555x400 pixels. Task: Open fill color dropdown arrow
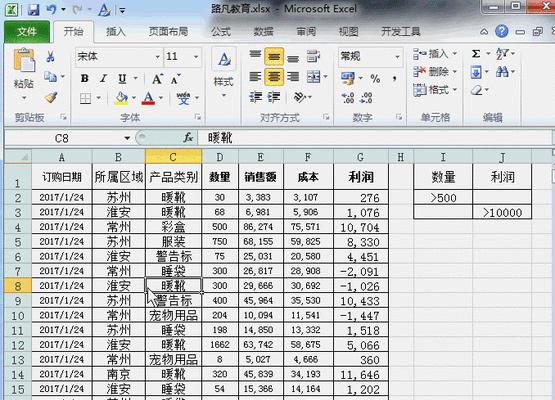tap(134, 98)
